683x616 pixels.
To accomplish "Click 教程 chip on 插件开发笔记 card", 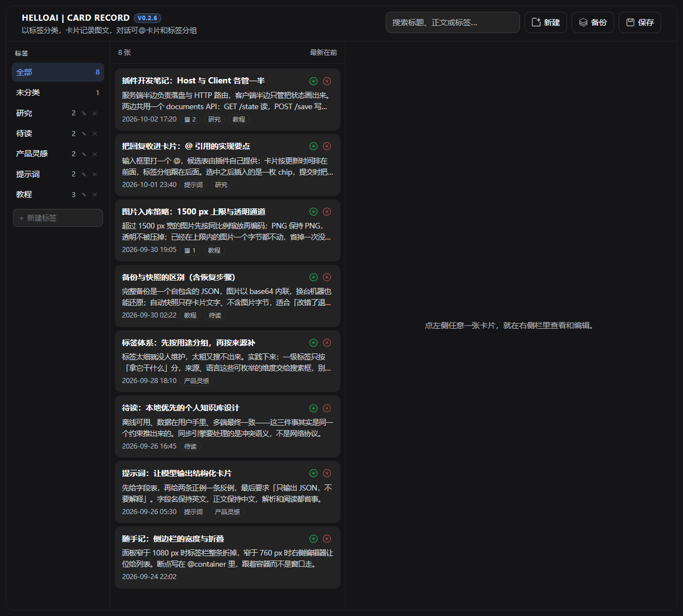I will pyautogui.click(x=239, y=119).
